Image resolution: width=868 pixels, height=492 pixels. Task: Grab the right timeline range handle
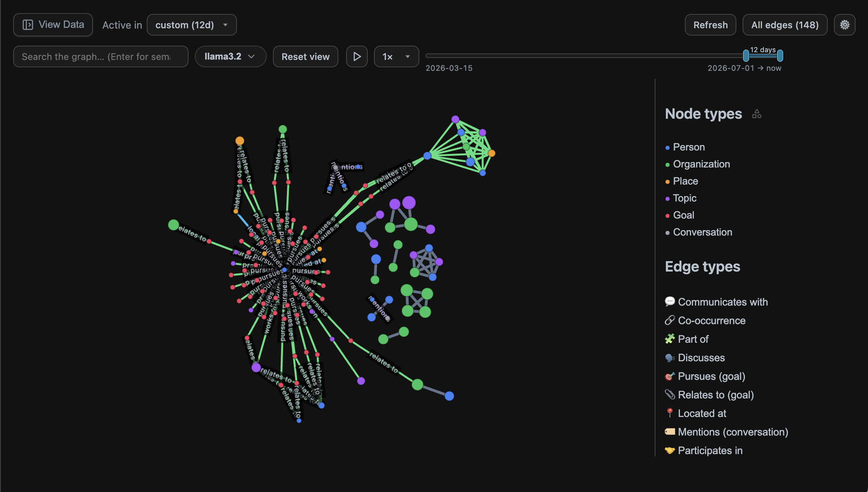780,56
